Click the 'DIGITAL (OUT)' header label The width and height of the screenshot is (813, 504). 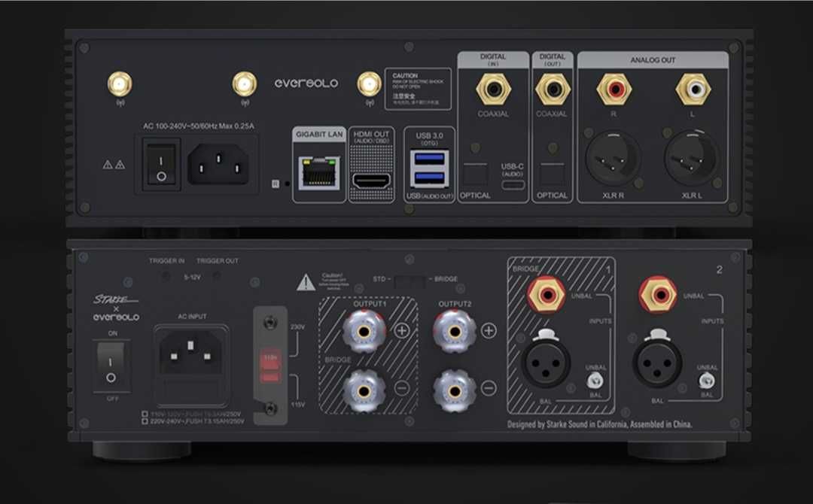pyautogui.click(x=553, y=59)
